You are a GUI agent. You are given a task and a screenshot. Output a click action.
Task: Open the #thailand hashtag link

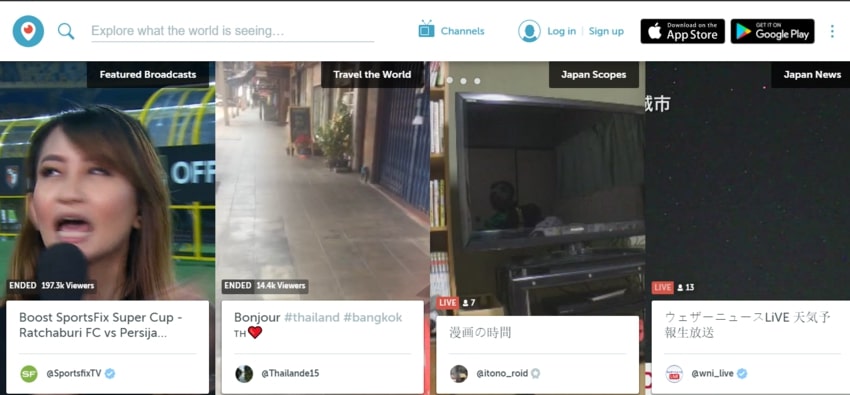tap(312, 318)
